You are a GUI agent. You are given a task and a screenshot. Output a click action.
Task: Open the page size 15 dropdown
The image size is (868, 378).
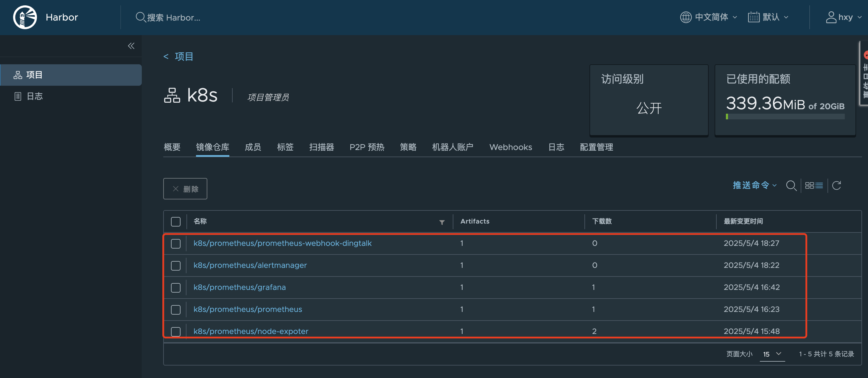coord(772,354)
